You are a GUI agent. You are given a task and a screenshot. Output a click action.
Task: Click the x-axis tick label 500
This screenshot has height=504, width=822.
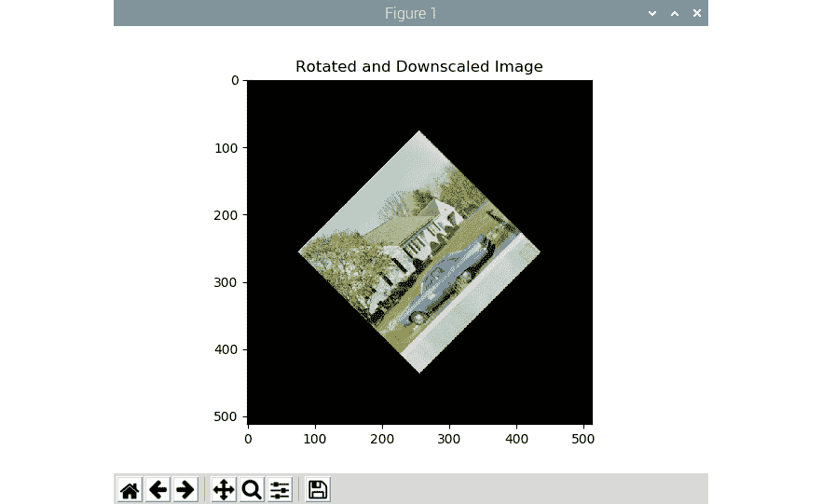[x=583, y=438]
